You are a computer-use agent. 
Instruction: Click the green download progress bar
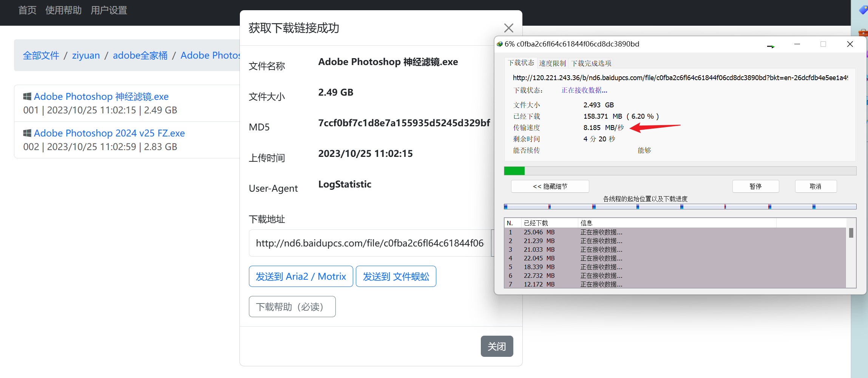pos(514,170)
